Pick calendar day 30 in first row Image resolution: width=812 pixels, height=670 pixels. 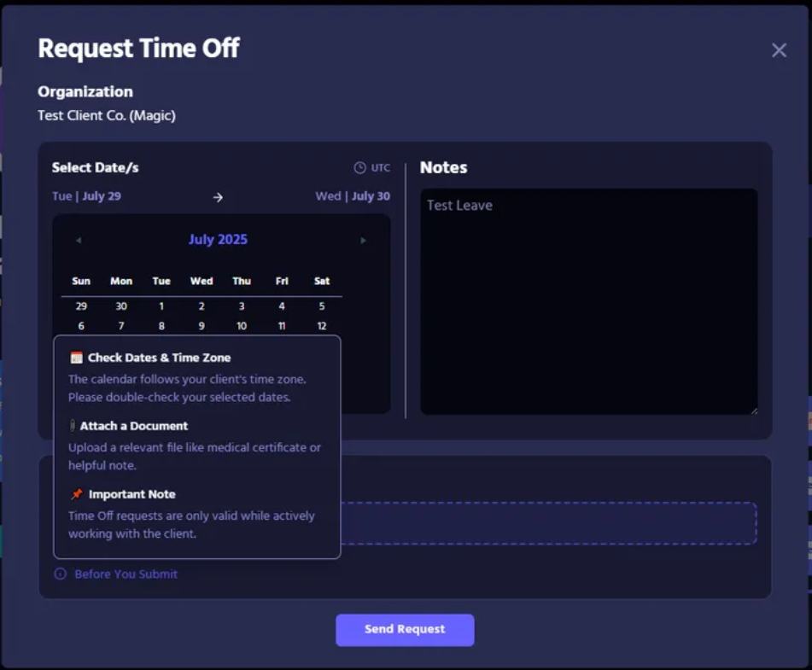121,306
